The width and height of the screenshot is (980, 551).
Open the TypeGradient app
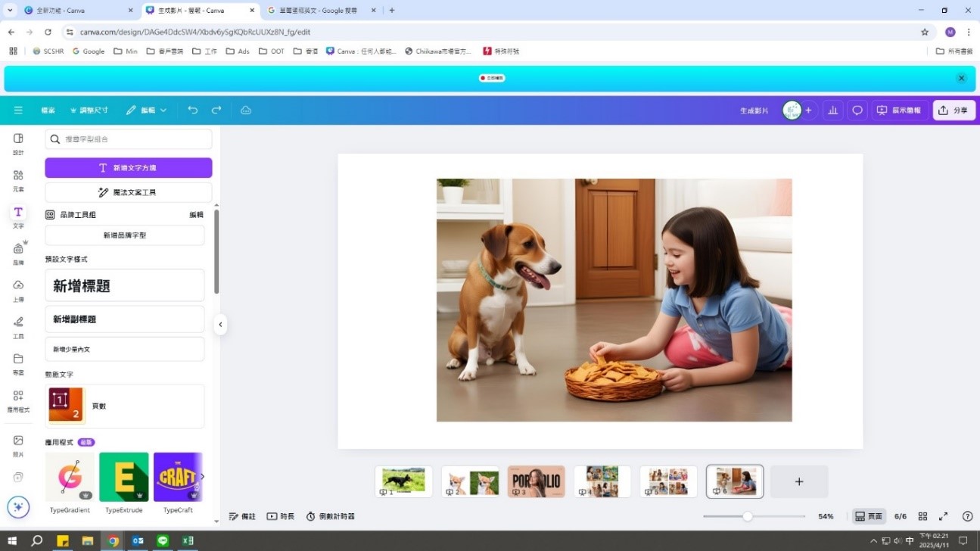point(70,477)
